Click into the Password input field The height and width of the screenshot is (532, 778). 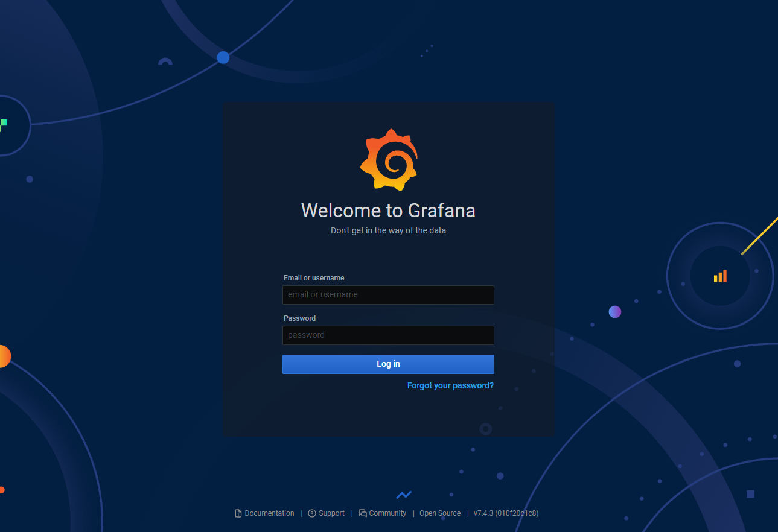pos(388,335)
